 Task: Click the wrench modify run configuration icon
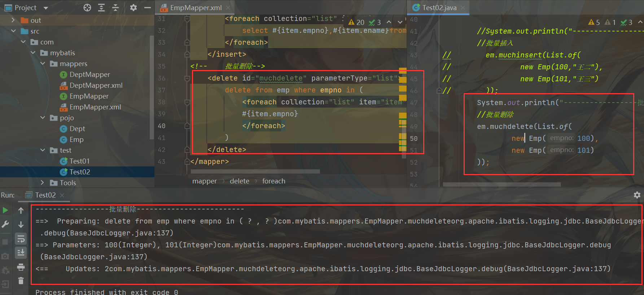(5, 224)
